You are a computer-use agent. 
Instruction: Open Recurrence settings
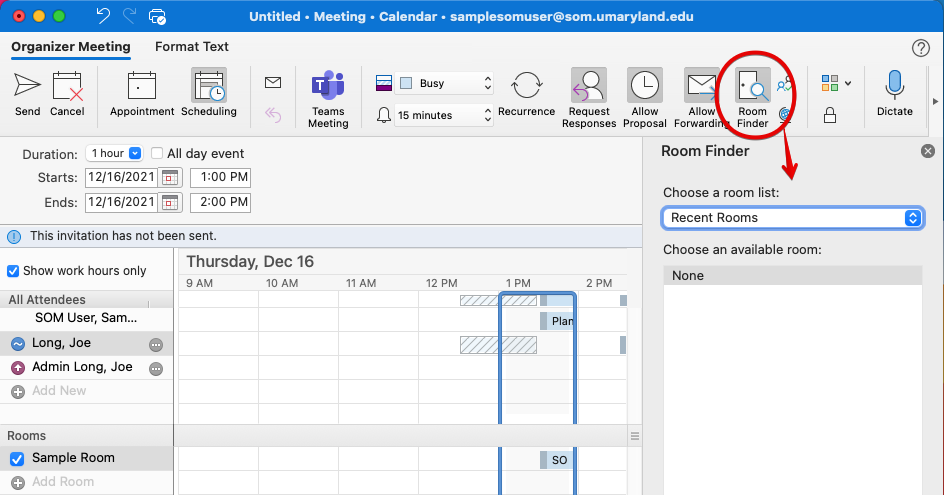pyautogui.click(x=526, y=93)
